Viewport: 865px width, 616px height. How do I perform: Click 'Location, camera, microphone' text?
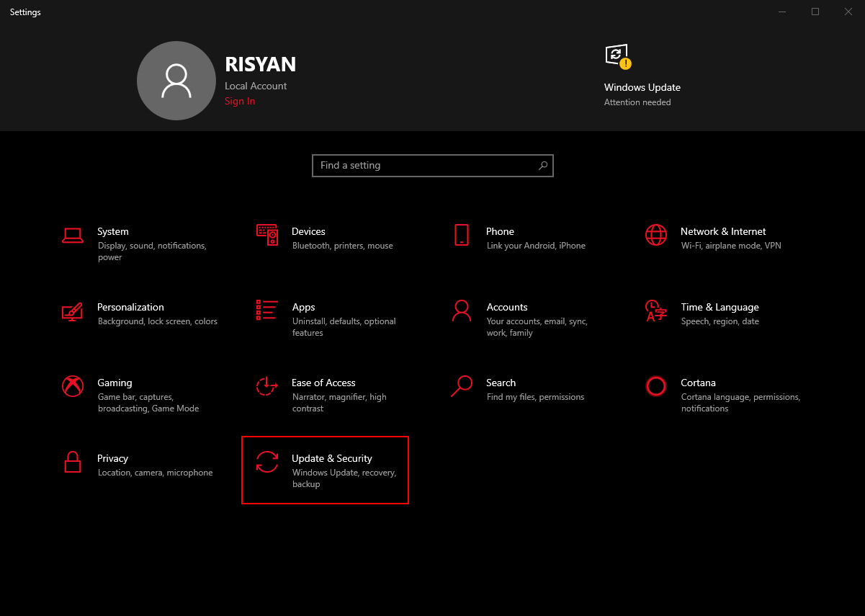pyautogui.click(x=156, y=473)
